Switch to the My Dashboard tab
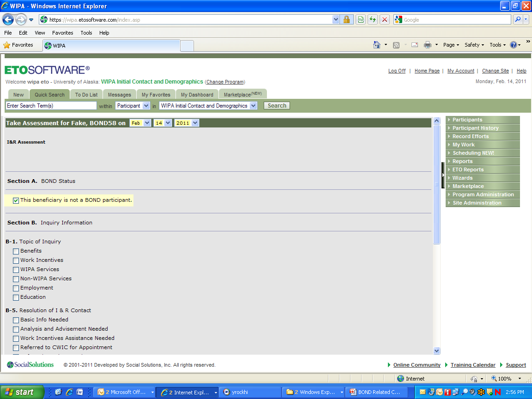The image size is (532, 399). (197, 95)
